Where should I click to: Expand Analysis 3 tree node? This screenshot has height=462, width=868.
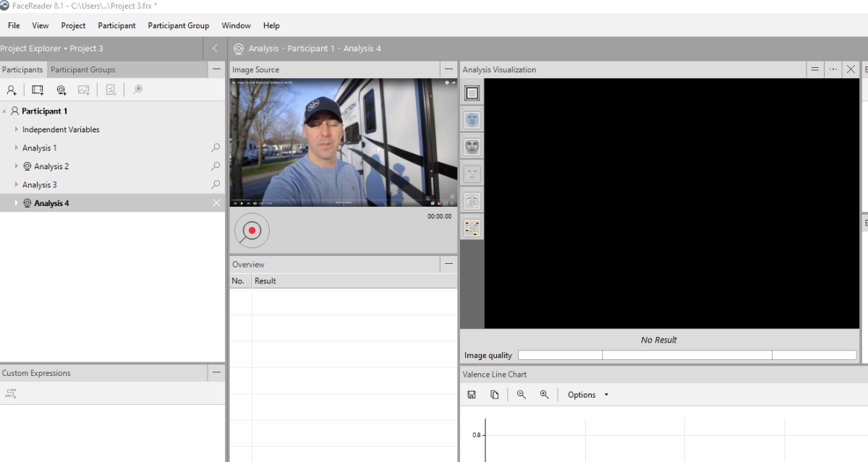(17, 184)
